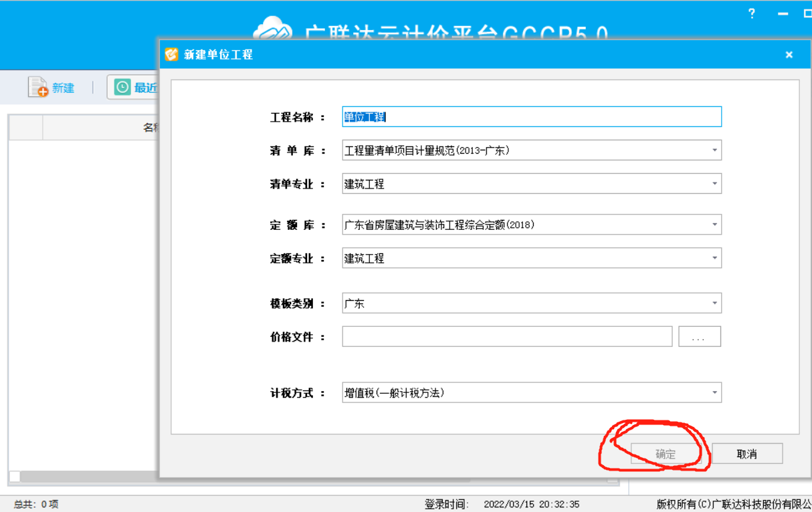Click into the 工程名称 text field

pyautogui.click(x=532, y=117)
